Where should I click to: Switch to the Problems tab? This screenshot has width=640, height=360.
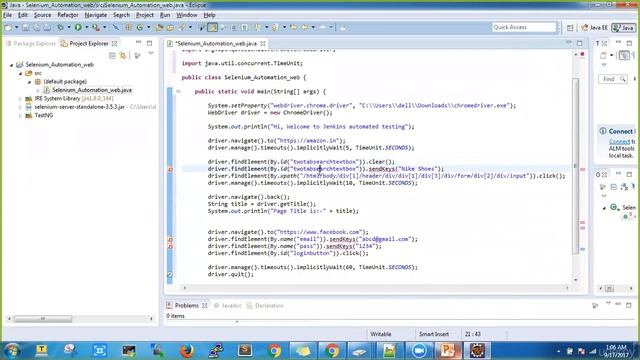pyautogui.click(x=187, y=305)
